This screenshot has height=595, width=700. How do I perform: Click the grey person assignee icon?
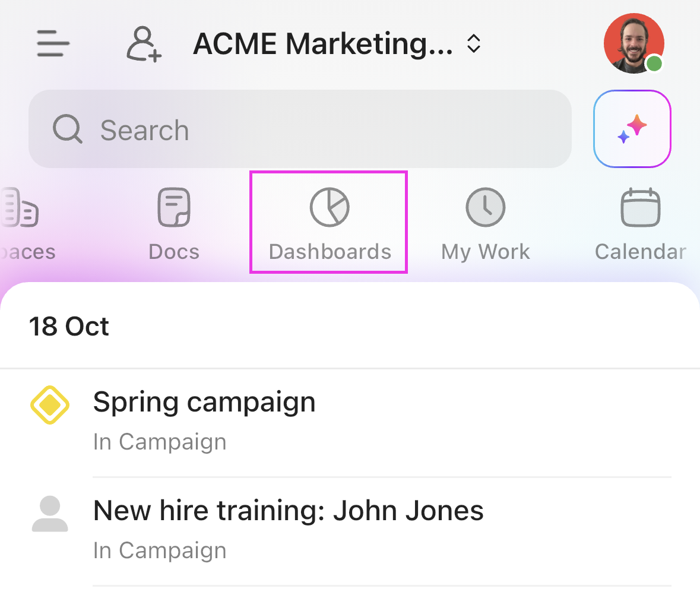click(x=50, y=514)
